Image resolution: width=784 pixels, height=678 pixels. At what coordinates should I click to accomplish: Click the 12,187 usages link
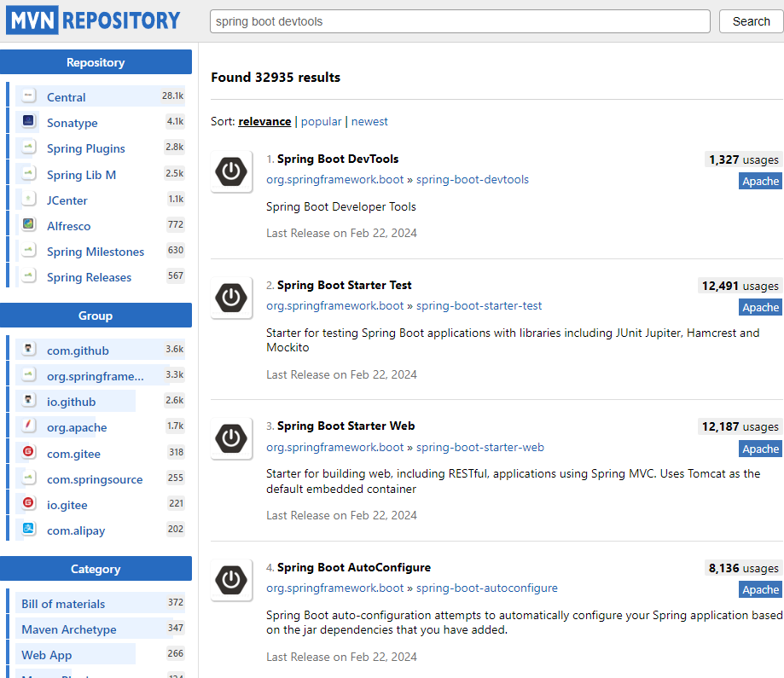click(740, 427)
